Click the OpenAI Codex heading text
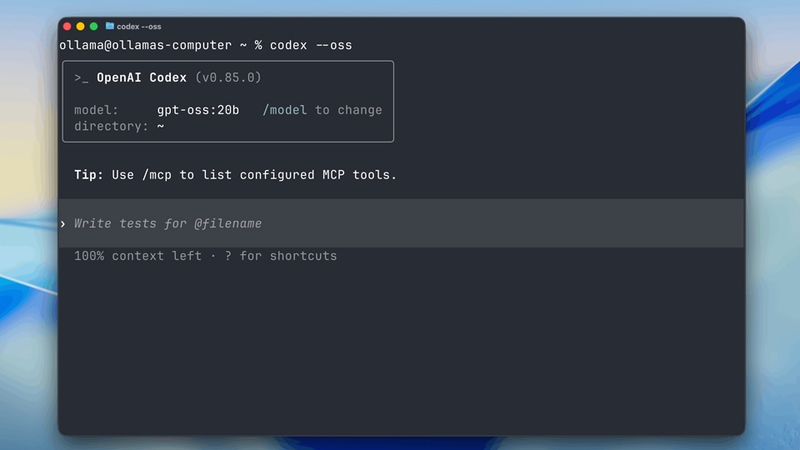This screenshot has height=450, width=800. (142, 78)
